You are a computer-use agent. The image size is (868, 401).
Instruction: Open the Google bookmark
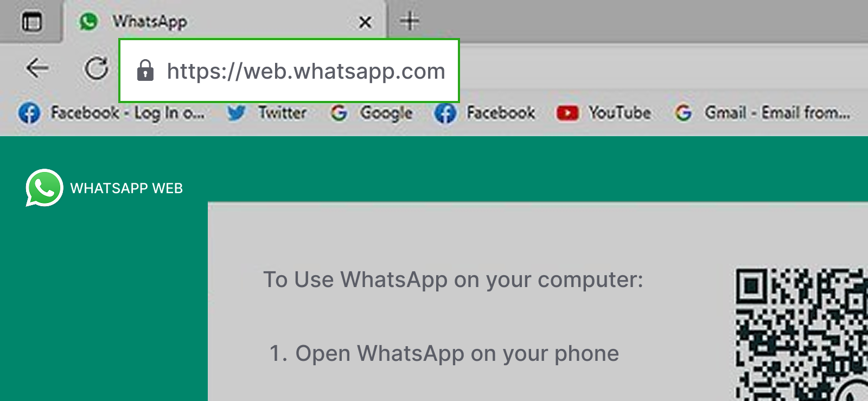pos(372,113)
